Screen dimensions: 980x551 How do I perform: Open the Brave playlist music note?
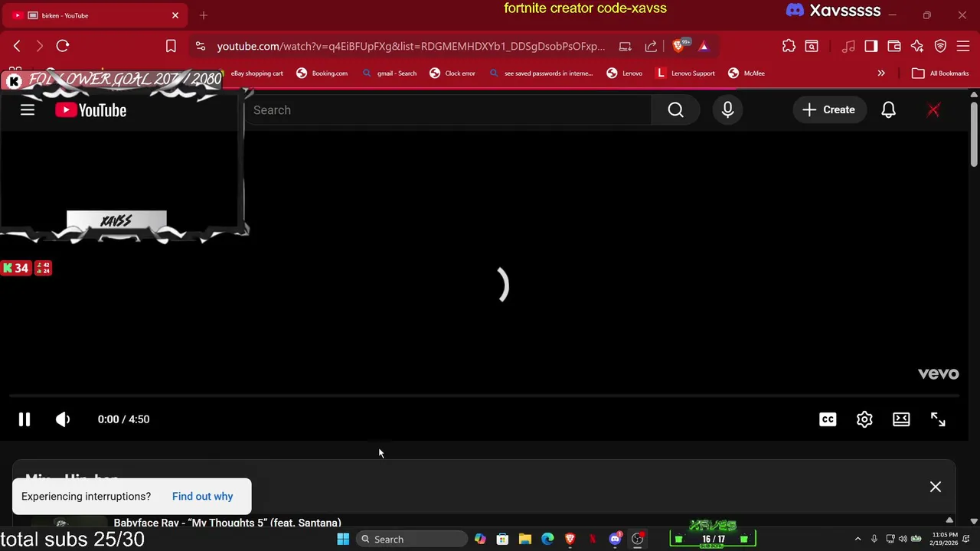848,46
